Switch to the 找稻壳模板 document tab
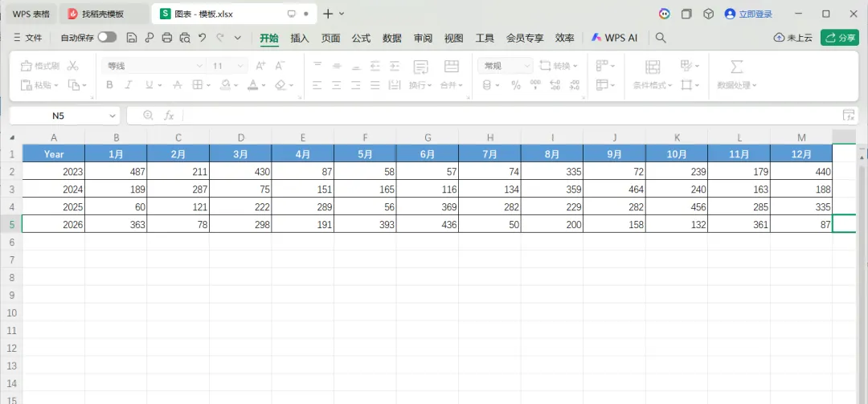The height and width of the screenshot is (404, 868). 104,14
